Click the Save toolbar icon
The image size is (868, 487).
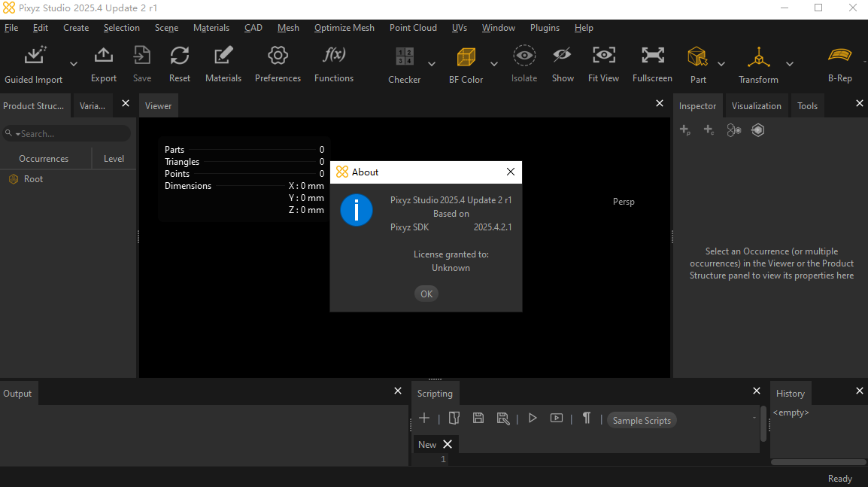point(142,56)
